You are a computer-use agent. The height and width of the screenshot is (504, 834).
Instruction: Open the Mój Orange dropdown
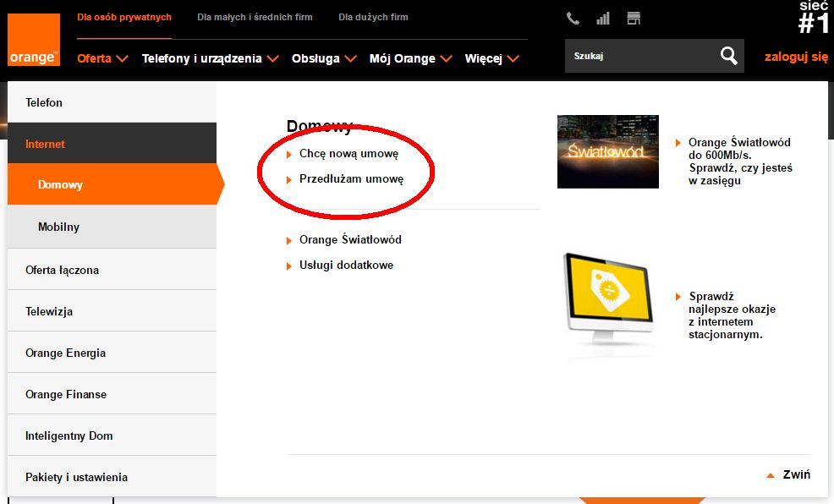409,58
